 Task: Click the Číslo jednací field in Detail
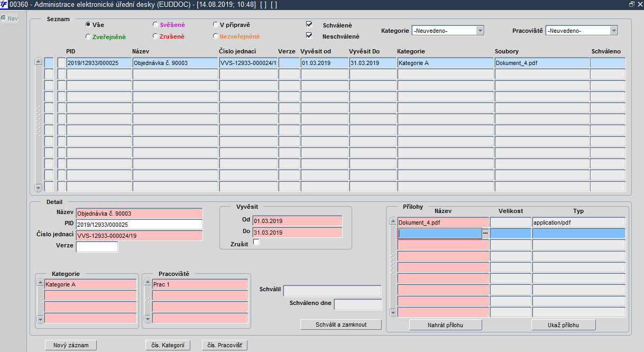pos(140,236)
